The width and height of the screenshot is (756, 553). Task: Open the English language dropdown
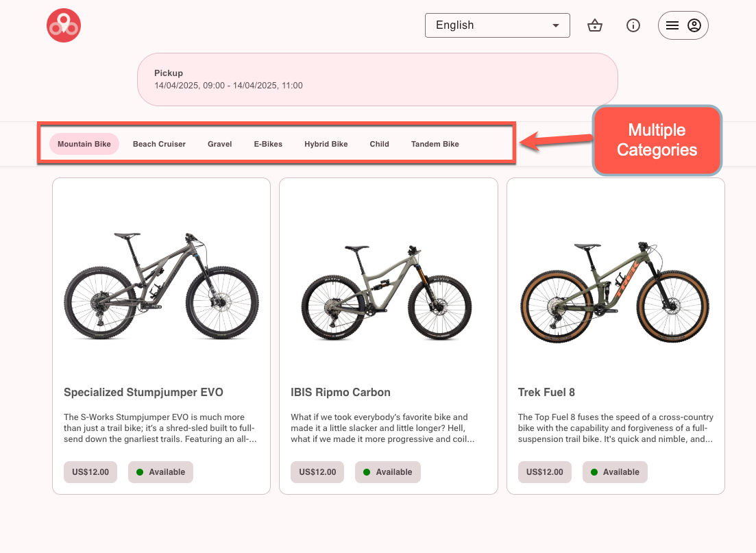click(x=498, y=25)
